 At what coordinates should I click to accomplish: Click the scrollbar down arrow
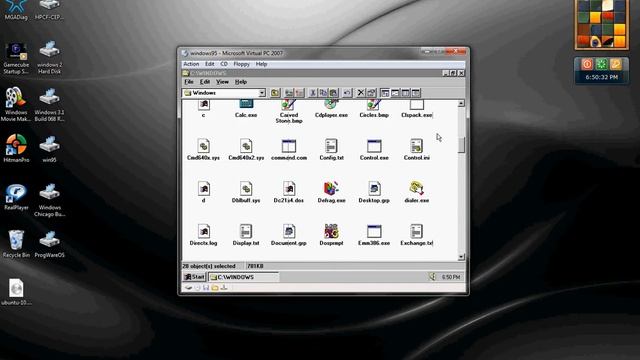tap(461, 257)
